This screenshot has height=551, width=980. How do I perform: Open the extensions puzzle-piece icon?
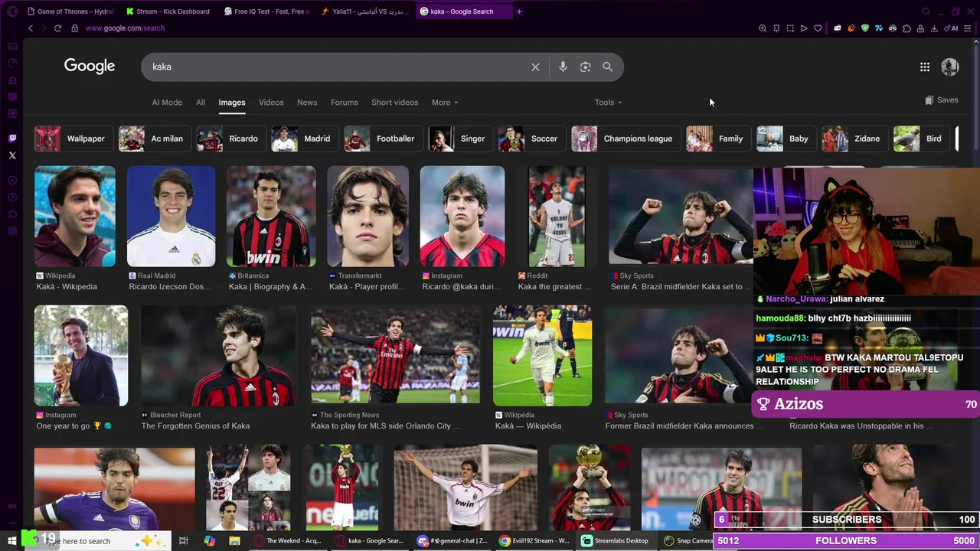(906, 28)
